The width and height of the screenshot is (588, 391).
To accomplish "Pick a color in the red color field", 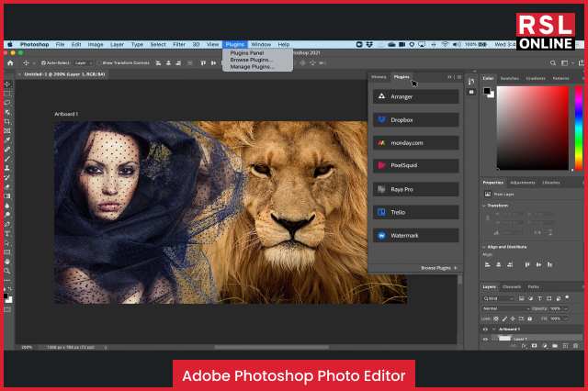I will click(x=533, y=128).
